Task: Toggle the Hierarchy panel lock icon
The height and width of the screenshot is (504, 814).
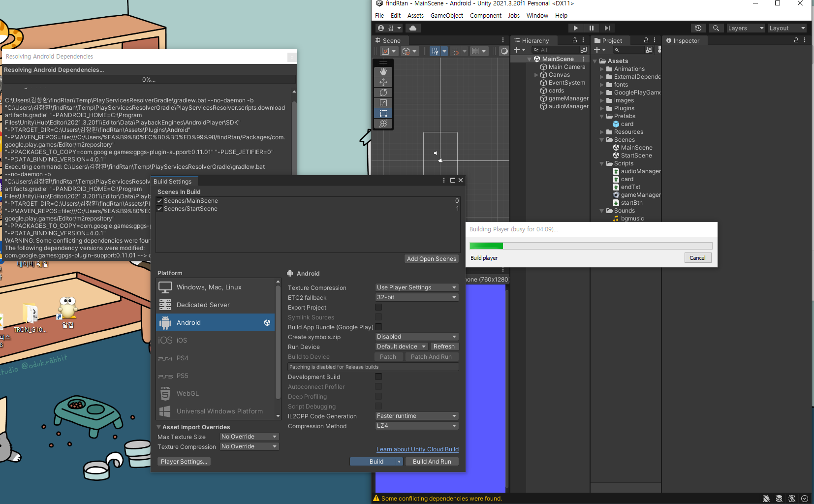Action: point(574,40)
